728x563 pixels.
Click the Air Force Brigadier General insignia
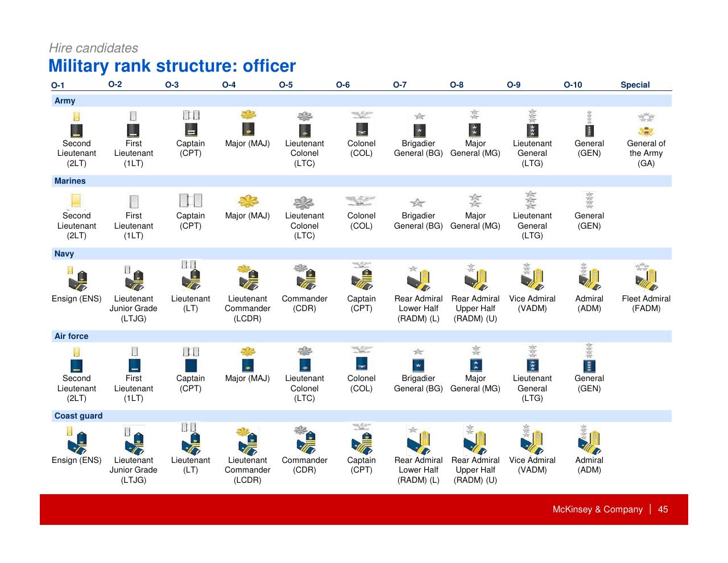(419, 361)
